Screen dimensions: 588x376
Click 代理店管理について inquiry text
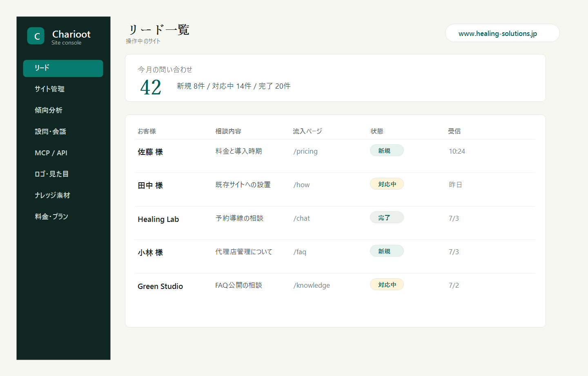(244, 252)
